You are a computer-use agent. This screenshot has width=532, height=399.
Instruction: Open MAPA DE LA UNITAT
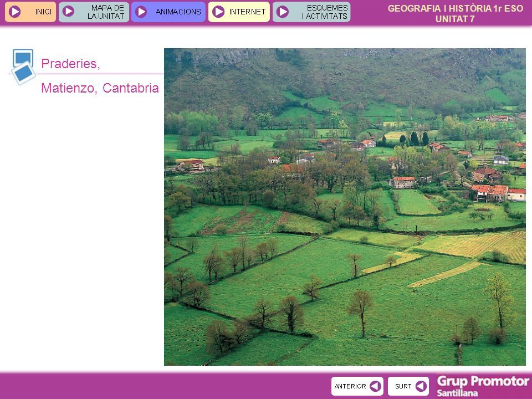(94, 12)
